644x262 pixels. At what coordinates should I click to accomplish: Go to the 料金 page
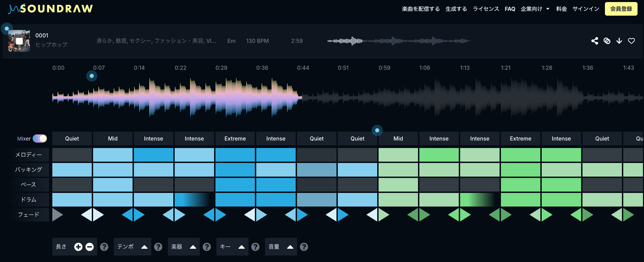(x=561, y=9)
